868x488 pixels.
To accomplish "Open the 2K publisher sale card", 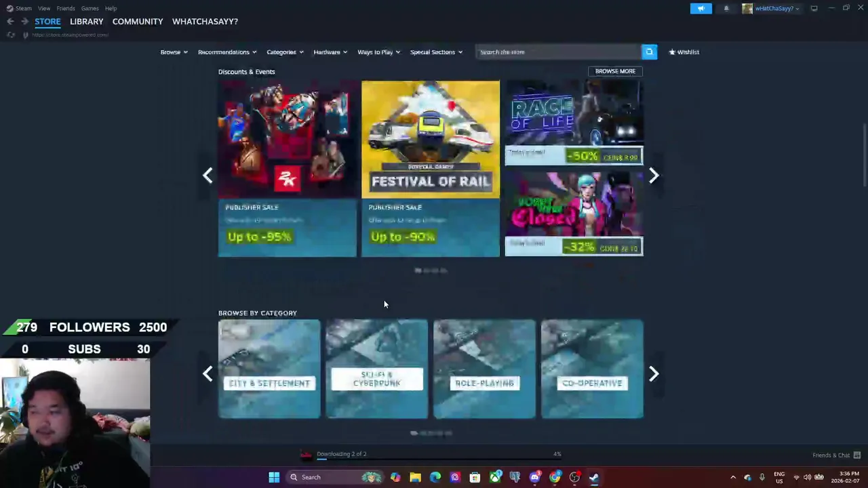I will point(288,169).
